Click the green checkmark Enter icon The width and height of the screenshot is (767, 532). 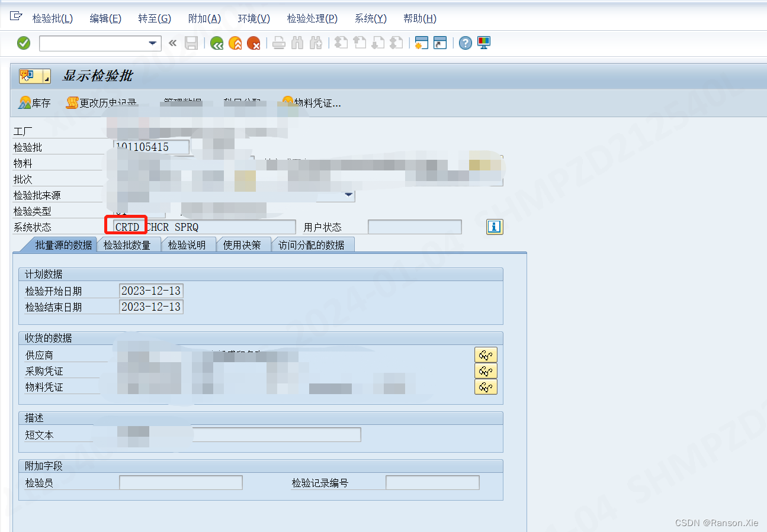(x=24, y=43)
